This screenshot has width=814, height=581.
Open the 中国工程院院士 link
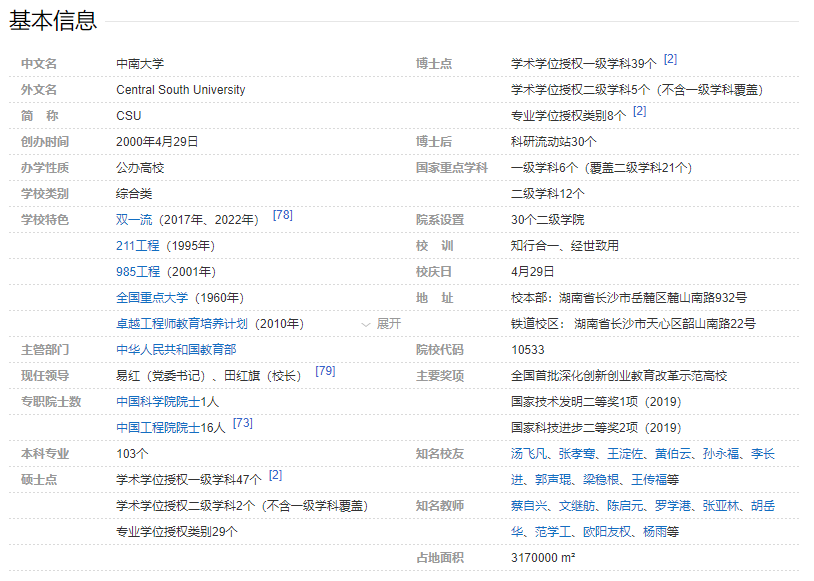[x=159, y=428]
